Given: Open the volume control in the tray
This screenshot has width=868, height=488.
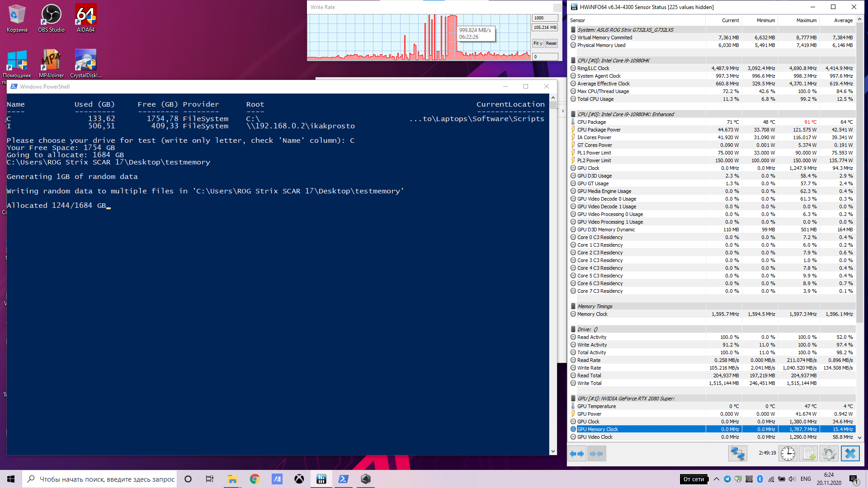Looking at the screenshot, I should pos(793,479).
